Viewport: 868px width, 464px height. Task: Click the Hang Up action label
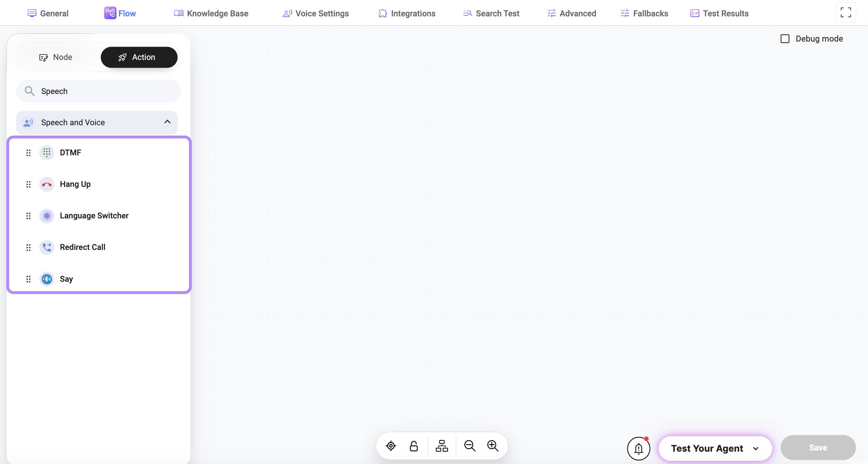[75, 184]
